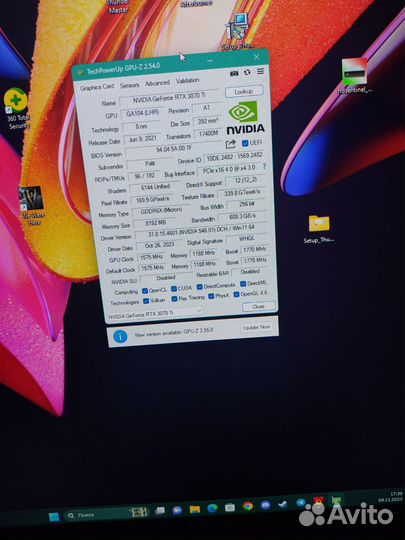
Task: Toggle the UEFI checkbox
Action: tap(245, 143)
